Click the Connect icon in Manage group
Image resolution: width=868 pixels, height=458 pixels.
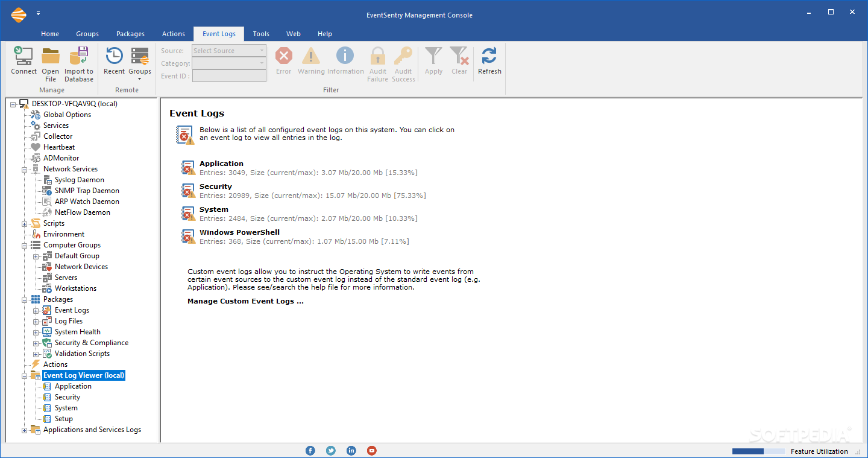(x=24, y=56)
